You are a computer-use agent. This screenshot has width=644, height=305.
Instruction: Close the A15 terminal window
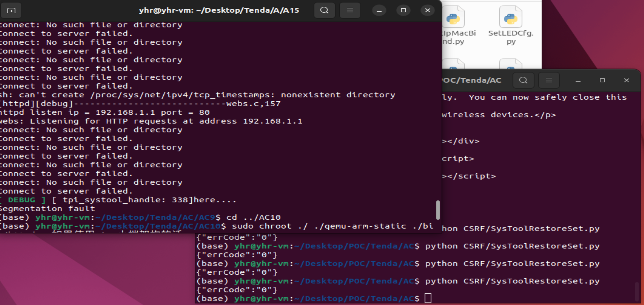tap(428, 11)
